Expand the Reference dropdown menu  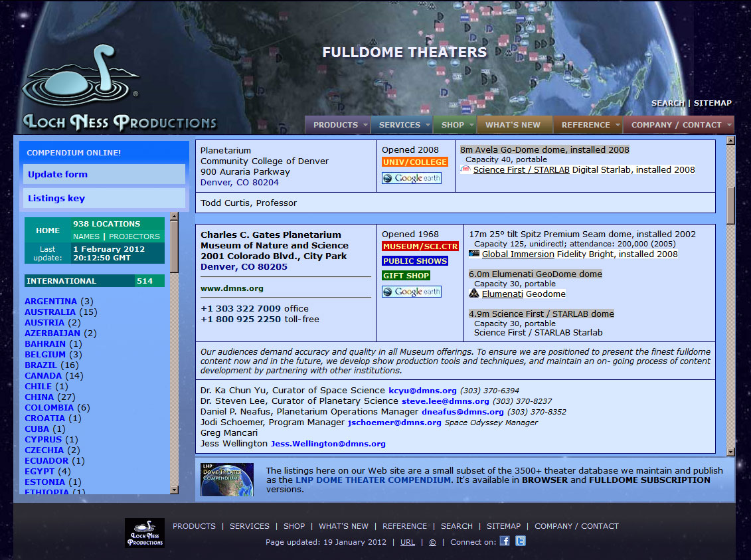pos(588,124)
